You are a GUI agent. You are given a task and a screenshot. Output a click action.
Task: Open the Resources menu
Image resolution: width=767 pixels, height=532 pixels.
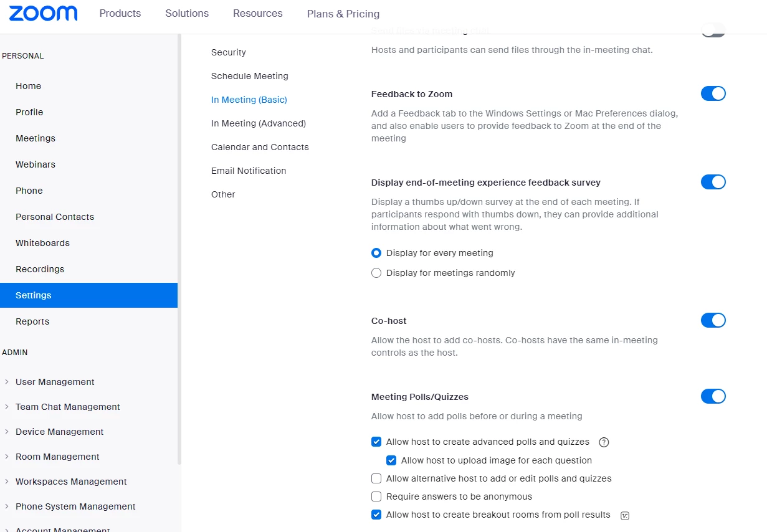pos(258,13)
